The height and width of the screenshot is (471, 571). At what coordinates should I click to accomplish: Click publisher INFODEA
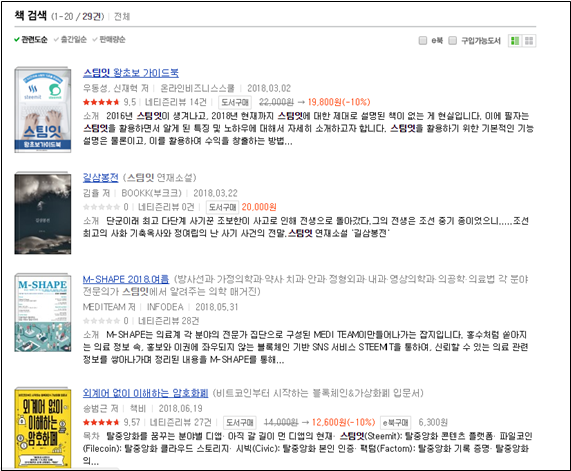click(165, 307)
